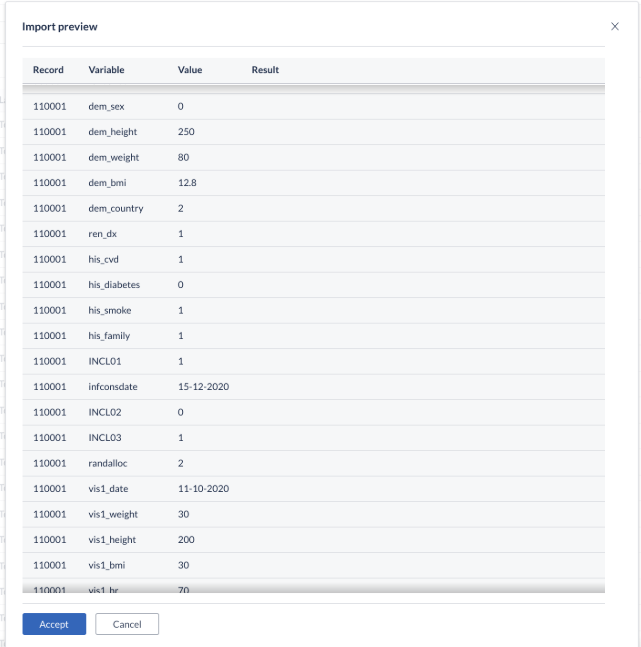Click the Import preview title

tap(60, 27)
